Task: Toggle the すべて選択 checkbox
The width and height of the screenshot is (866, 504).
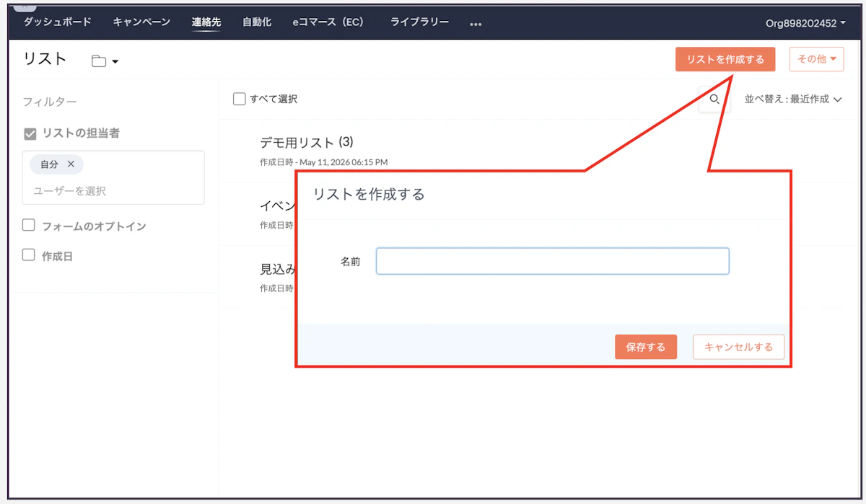Action: tap(240, 99)
